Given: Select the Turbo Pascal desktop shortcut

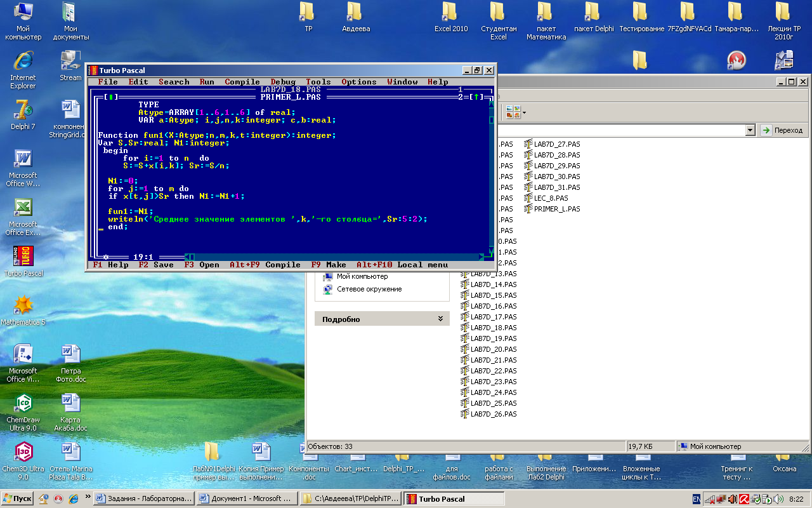Looking at the screenshot, I should click(x=23, y=262).
